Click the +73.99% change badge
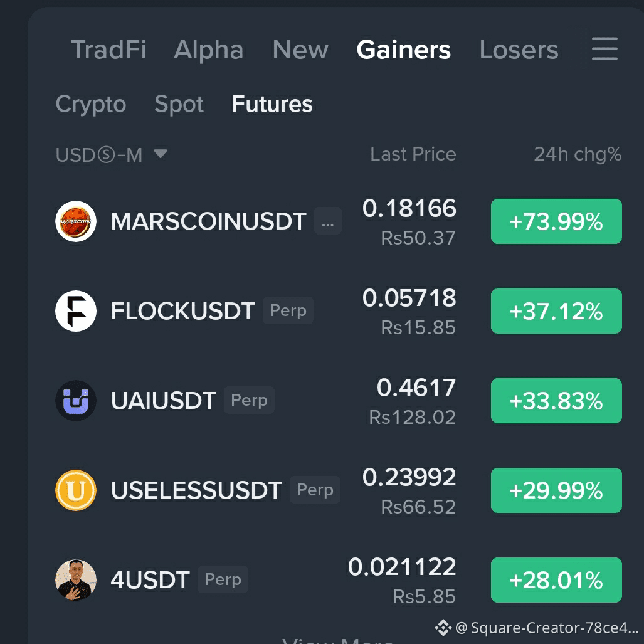Image resolution: width=644 pixels, height=644 pixels. click(556, 221)
